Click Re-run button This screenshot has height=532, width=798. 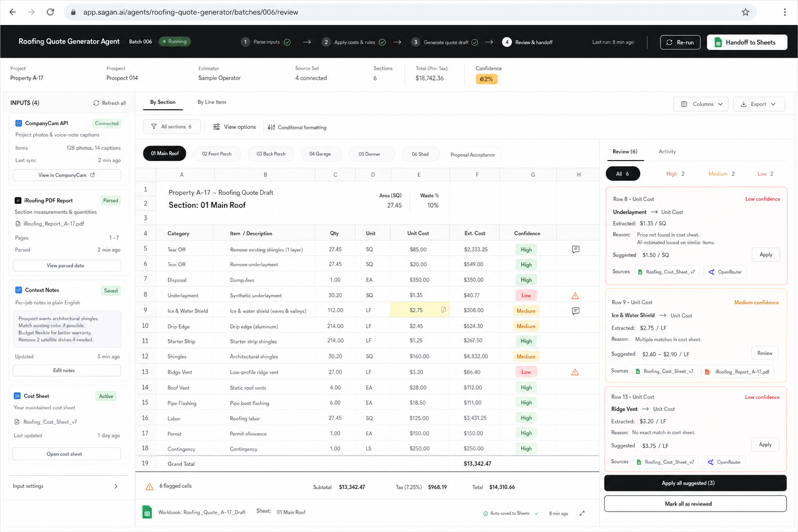point(680,42)
